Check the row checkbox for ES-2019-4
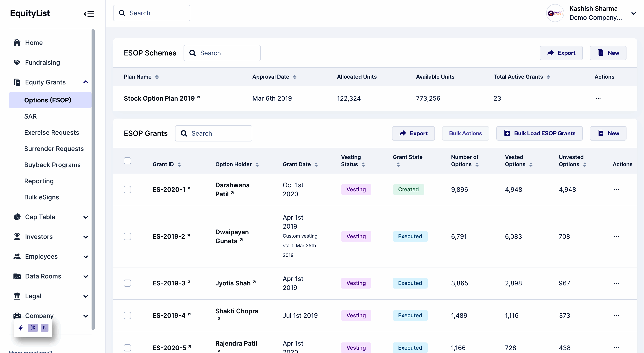The image size is (644, 353). click(x=127, y=315)
